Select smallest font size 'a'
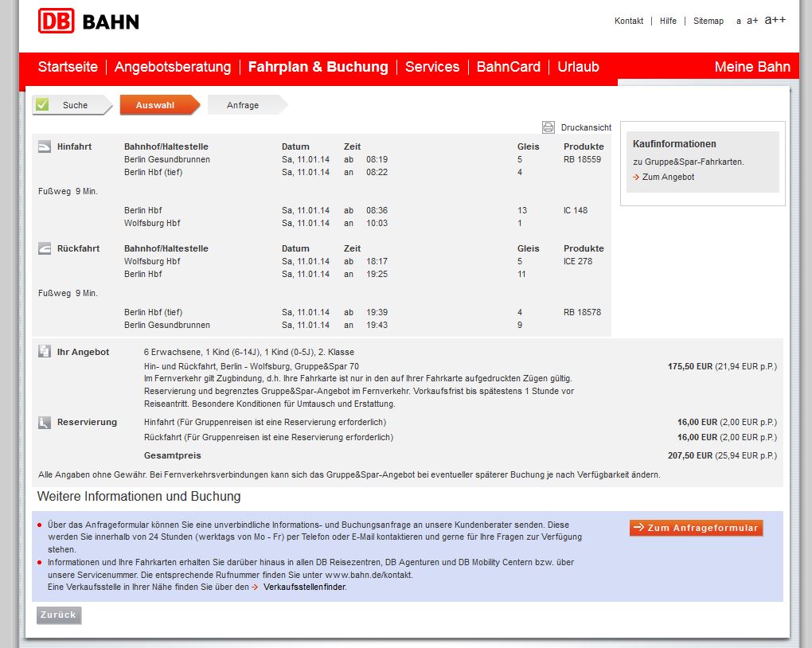Viewport: 812px width, 648px height. (x=739, y=21)
